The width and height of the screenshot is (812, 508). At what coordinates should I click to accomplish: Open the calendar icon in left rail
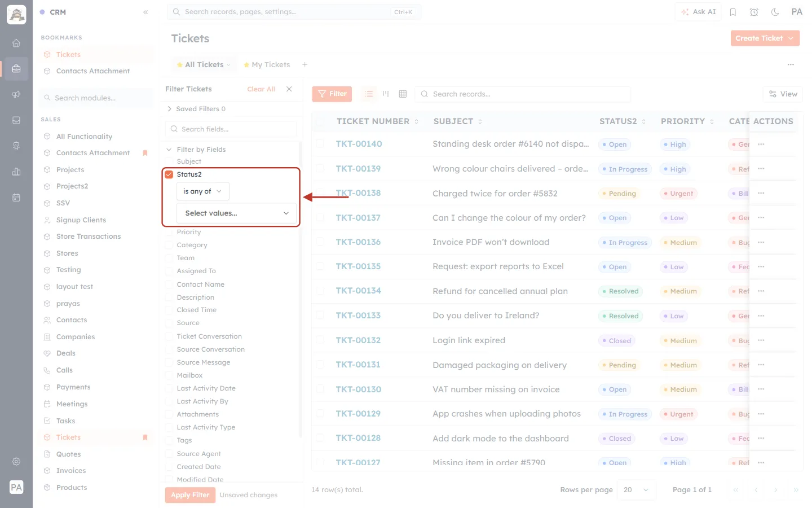16,198
